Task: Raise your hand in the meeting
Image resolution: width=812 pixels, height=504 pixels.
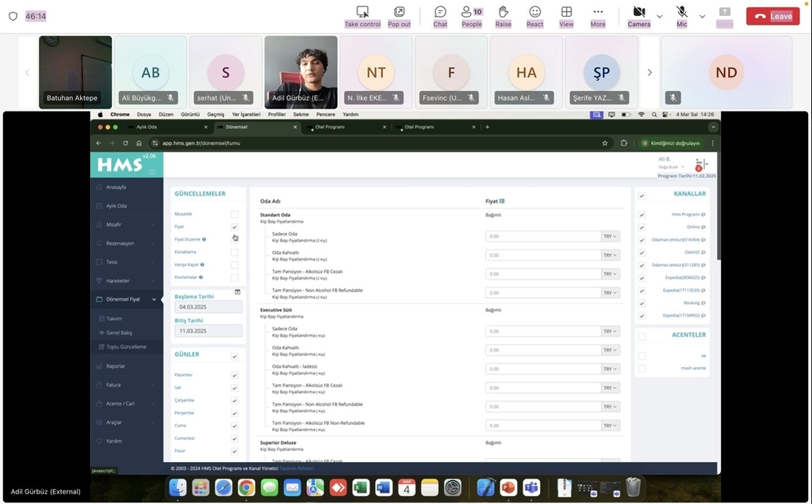Action: 503,16
